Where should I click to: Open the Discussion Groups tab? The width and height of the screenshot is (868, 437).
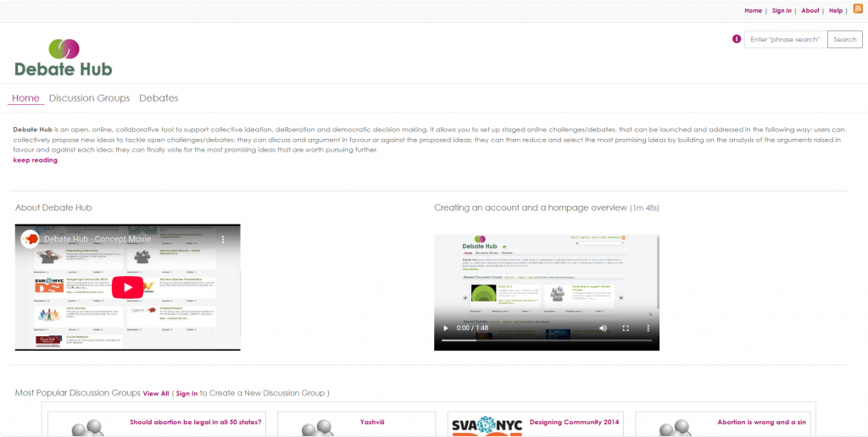(x=89, y=98)
